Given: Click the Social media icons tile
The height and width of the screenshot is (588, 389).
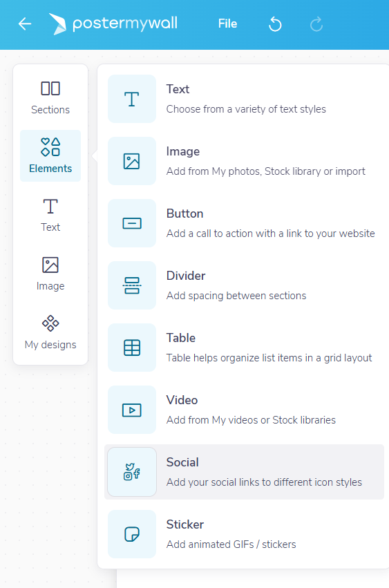Looking at the screenshot, I should 132,472.
